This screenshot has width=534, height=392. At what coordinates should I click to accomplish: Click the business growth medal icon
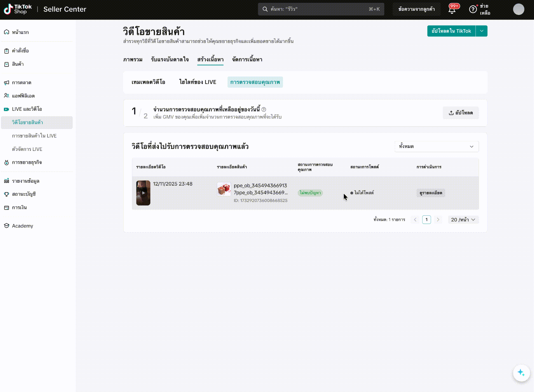[x=6, y=163]
